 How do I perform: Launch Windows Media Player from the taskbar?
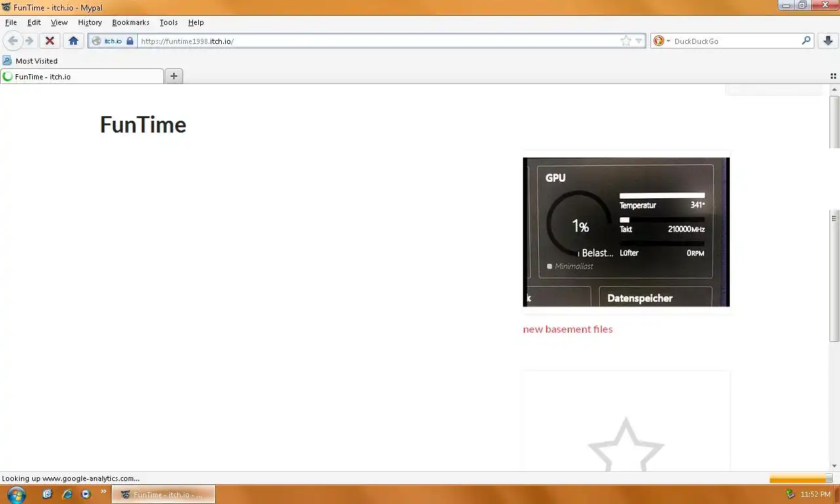coord(85,494)
